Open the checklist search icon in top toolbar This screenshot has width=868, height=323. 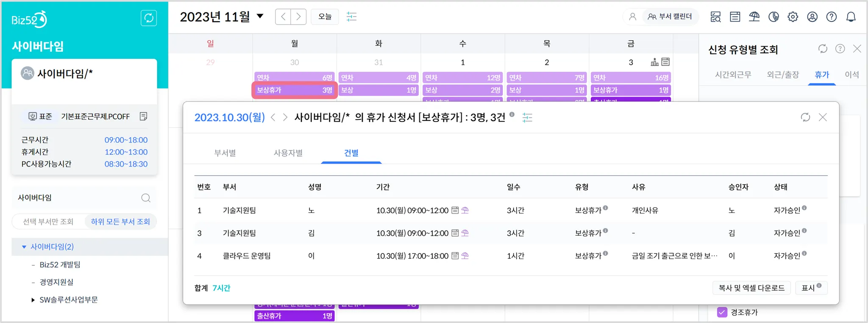[715, 17]
